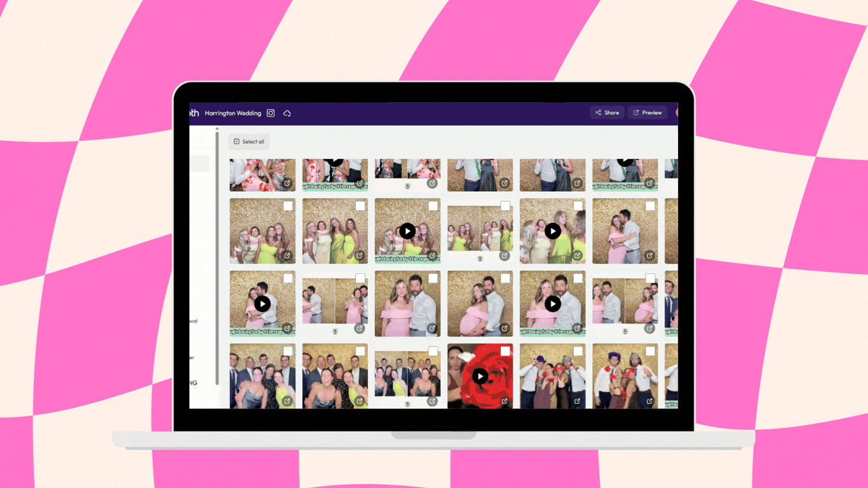Screen dimensions: 868x488
Task: Play video of man hugging woman in pink
Action: [262, 304]
